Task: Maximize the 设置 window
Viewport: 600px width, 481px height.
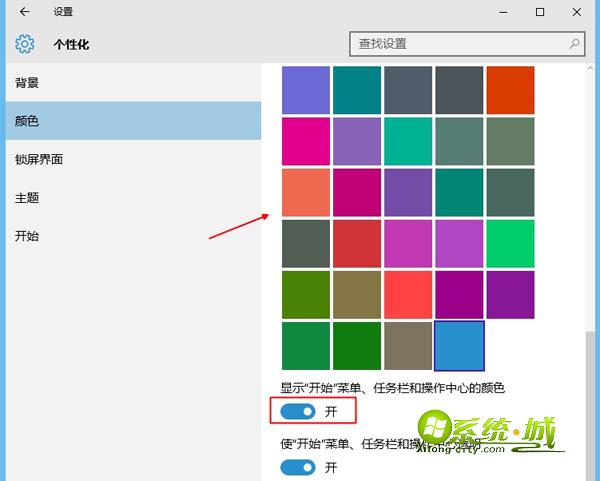Action: 540,12
